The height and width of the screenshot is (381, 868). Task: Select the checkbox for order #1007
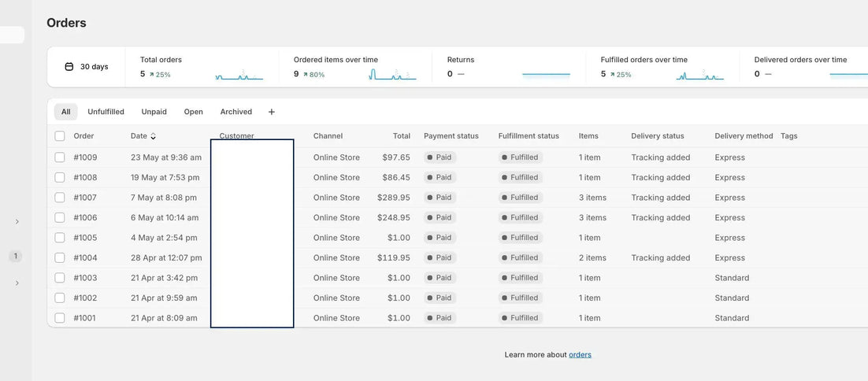tap(60, 198)
